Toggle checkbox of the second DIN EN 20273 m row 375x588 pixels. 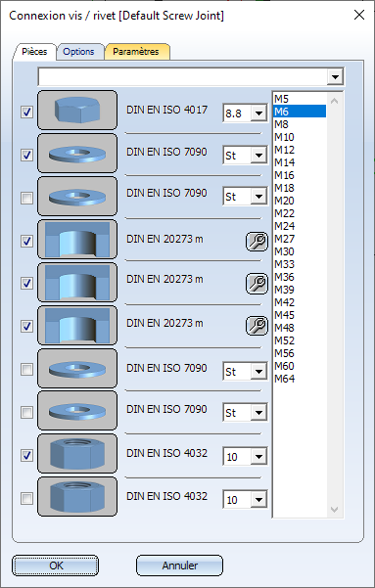click(26, 284)
